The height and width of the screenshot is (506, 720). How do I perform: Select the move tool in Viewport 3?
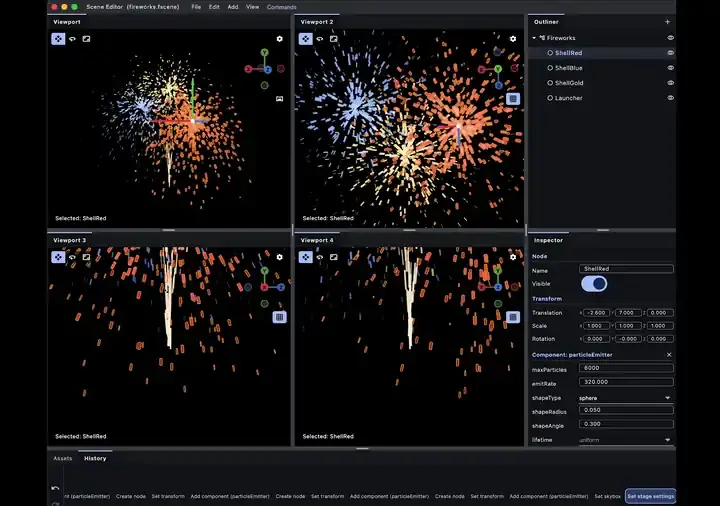pyautogui.click(x=58, y=257)
